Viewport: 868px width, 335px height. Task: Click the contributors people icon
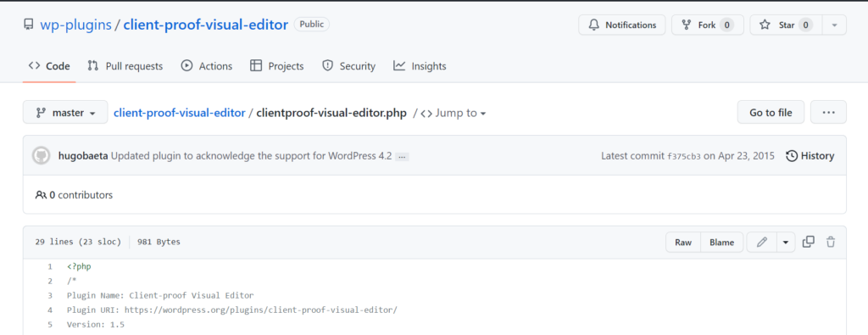pos(41,195)
